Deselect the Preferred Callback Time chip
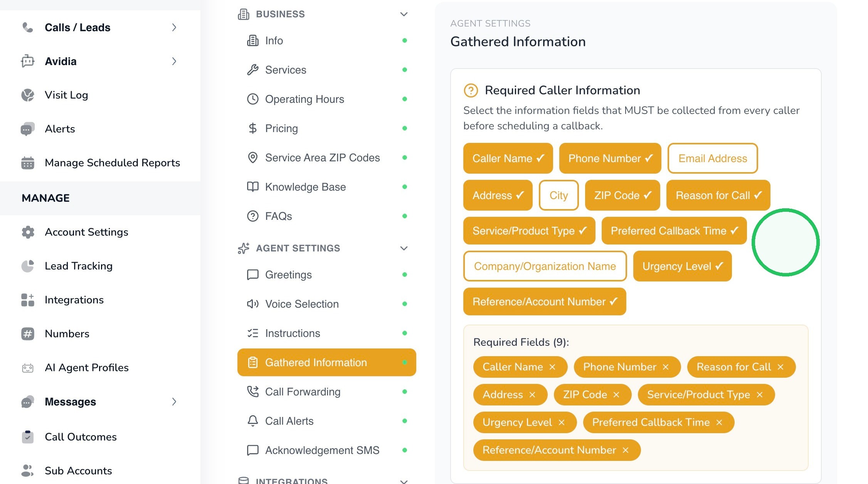868x484 pixels. (x=674, y=231)
